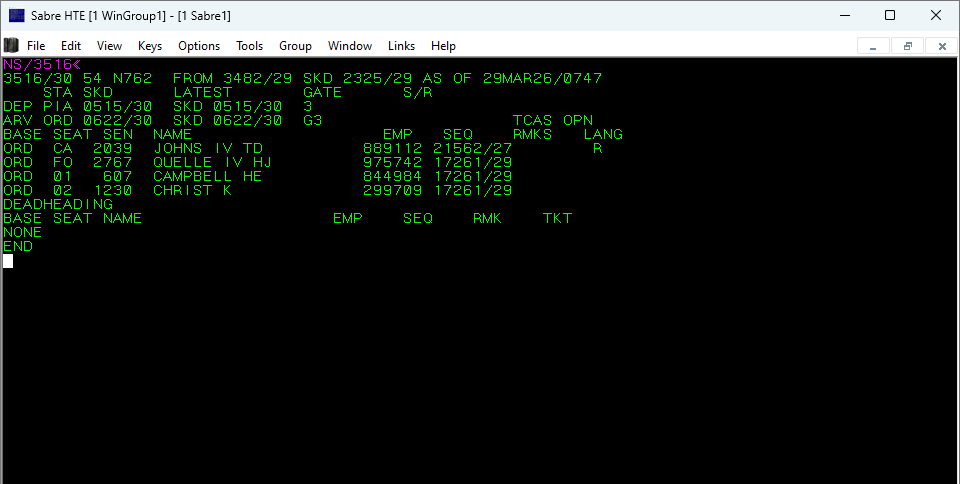The height and width of the screenshot is (484, 960).
Task: Click tail number N762 in header line
Action: [132, 78]
